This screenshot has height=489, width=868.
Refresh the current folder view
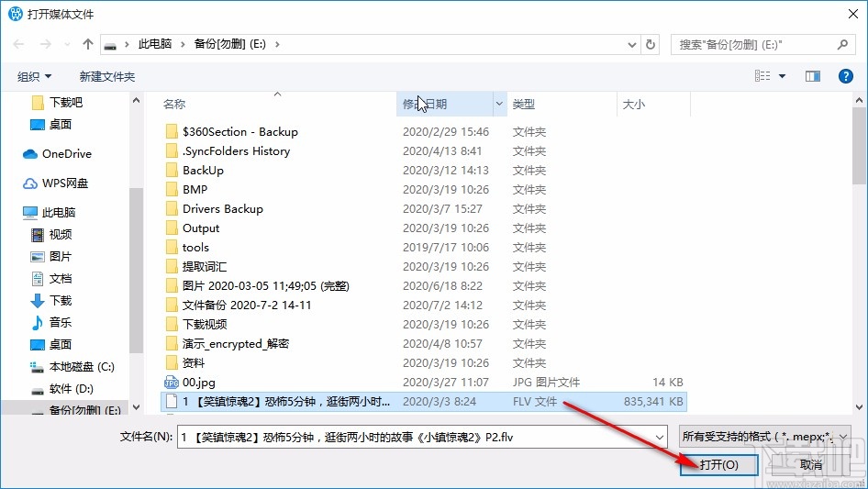click(651, 44)
